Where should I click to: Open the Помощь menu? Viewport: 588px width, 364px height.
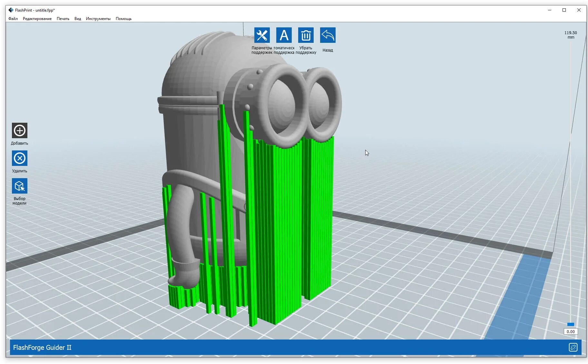click(123, 19)
